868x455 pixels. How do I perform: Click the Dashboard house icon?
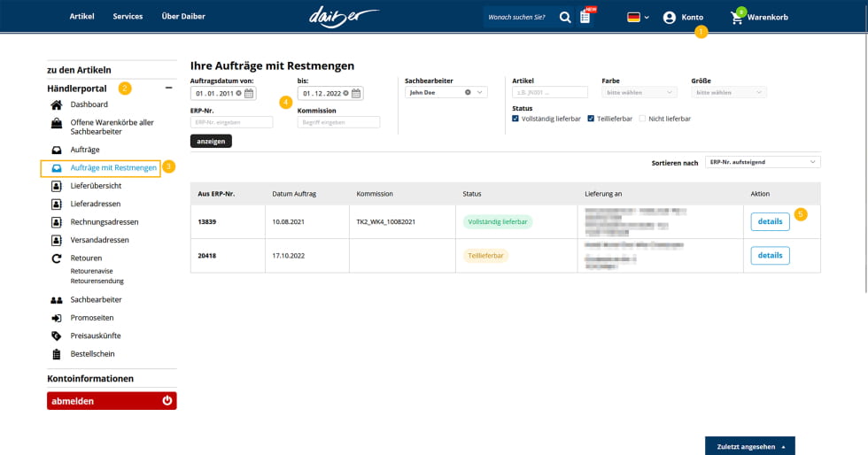[57, 104]
